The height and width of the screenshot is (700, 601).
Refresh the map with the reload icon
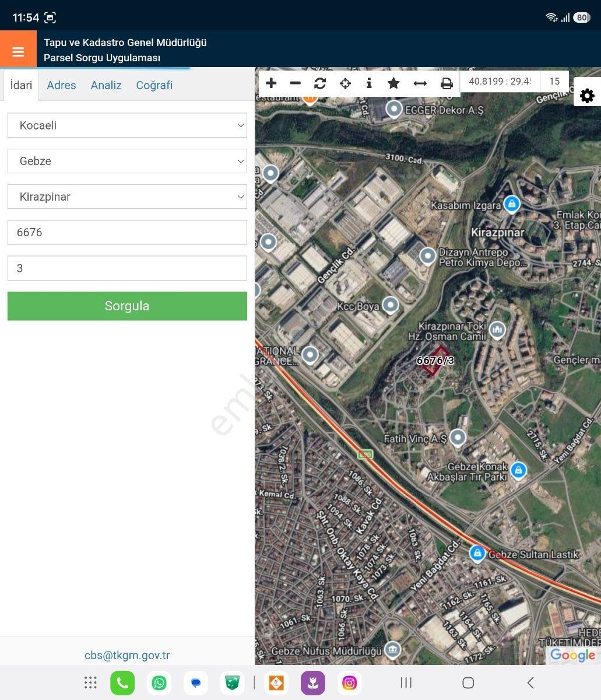coord(320,83)
